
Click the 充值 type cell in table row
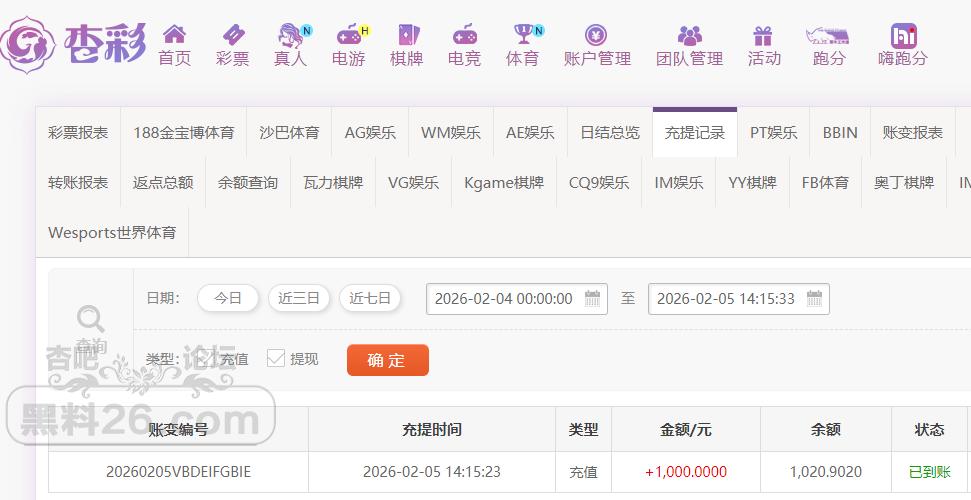[x=583, y=472]
